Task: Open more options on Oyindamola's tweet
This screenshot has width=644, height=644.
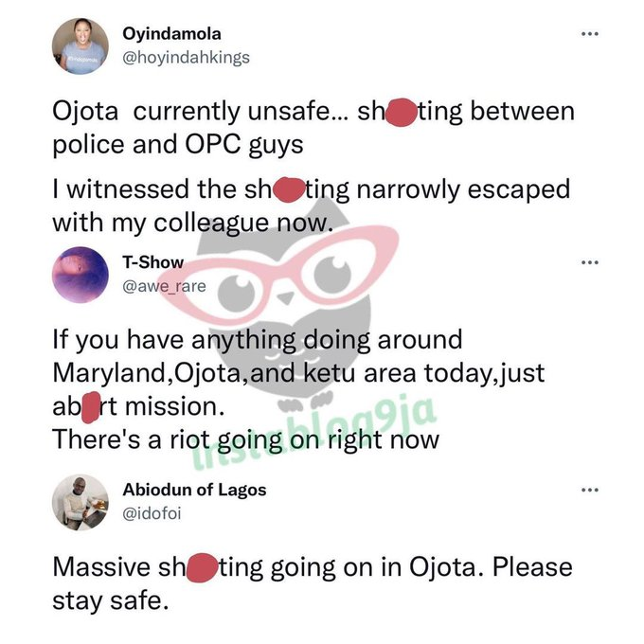Action: 590,34
